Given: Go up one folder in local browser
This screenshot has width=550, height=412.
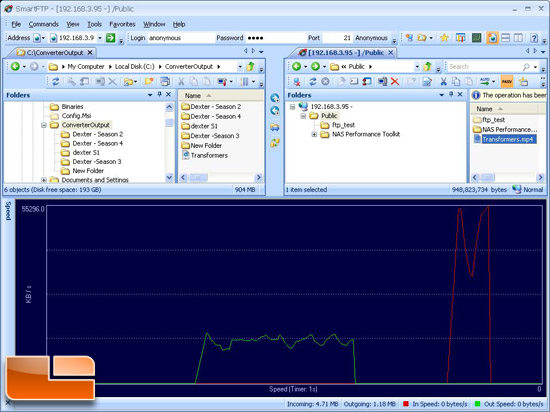Looking at the screenshot, I should tap(250, 66).
